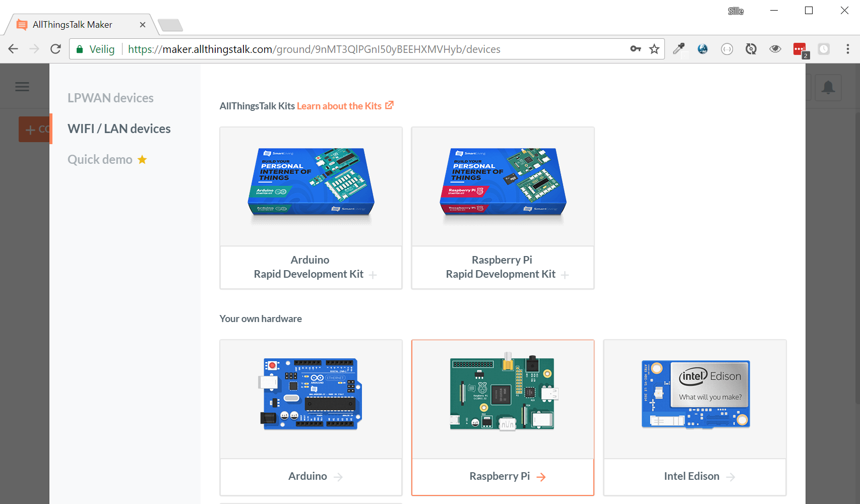The image size is (860, 504).
Task: Click the Sille profile name in title bar
Action: pos(735,11)
